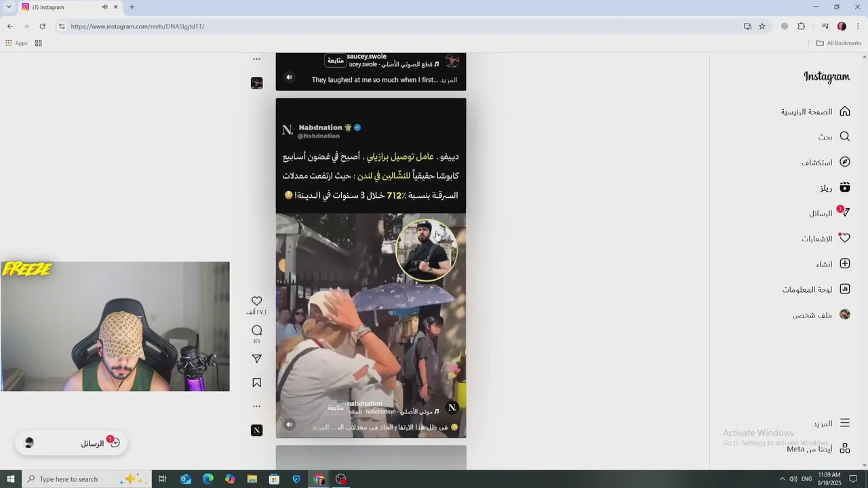Viewport: 868px width, 488px height.
Task: Expand the المزيد more menu in sidebar
Action: coord(831,423)
